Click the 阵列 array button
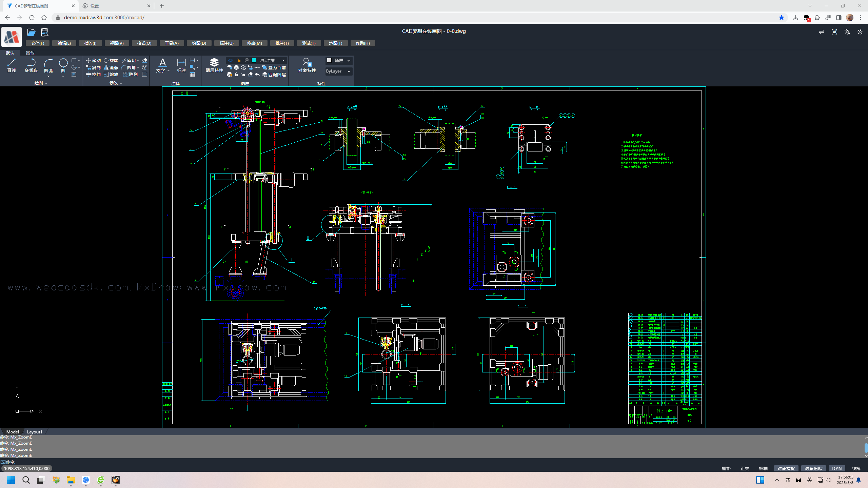 (130, 75)
